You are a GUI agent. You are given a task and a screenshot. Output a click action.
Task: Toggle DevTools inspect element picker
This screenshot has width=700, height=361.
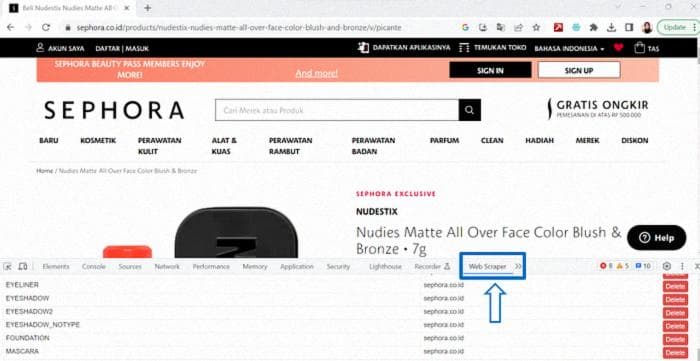coord(8,266)
